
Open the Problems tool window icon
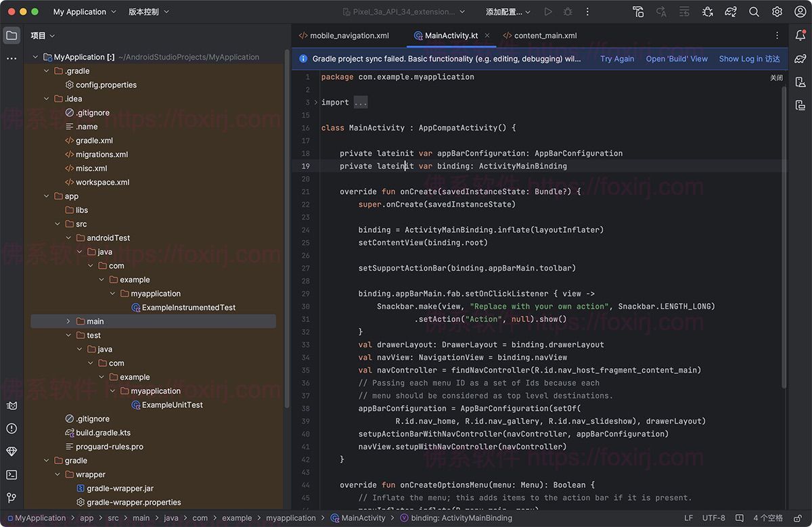point(12,429)
